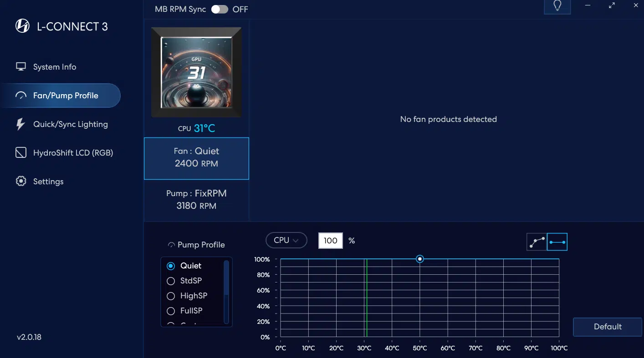Screen dimensions: 644x358
Task: Click the 'No fan products detected' message
Action: coord(448,119)
